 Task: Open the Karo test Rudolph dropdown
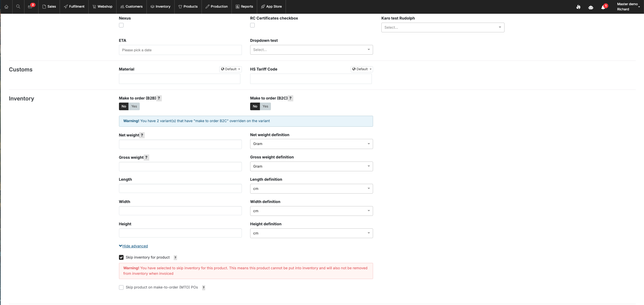coord(443,27)
